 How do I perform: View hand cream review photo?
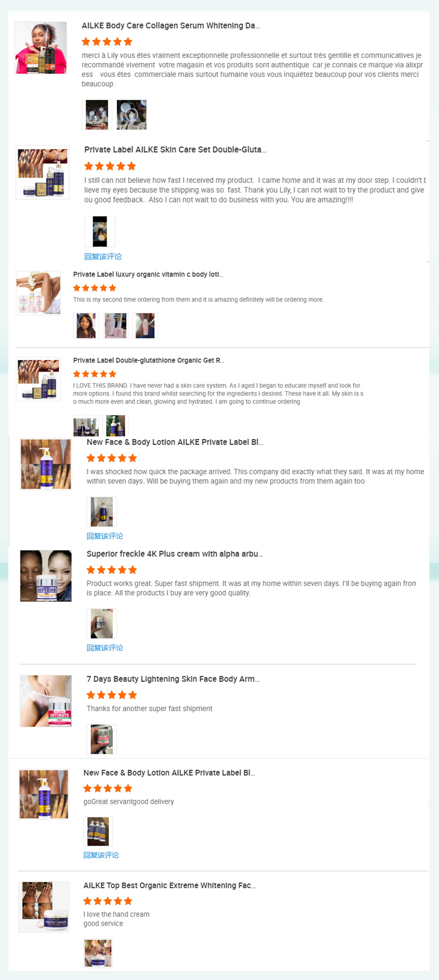point(98,953)
